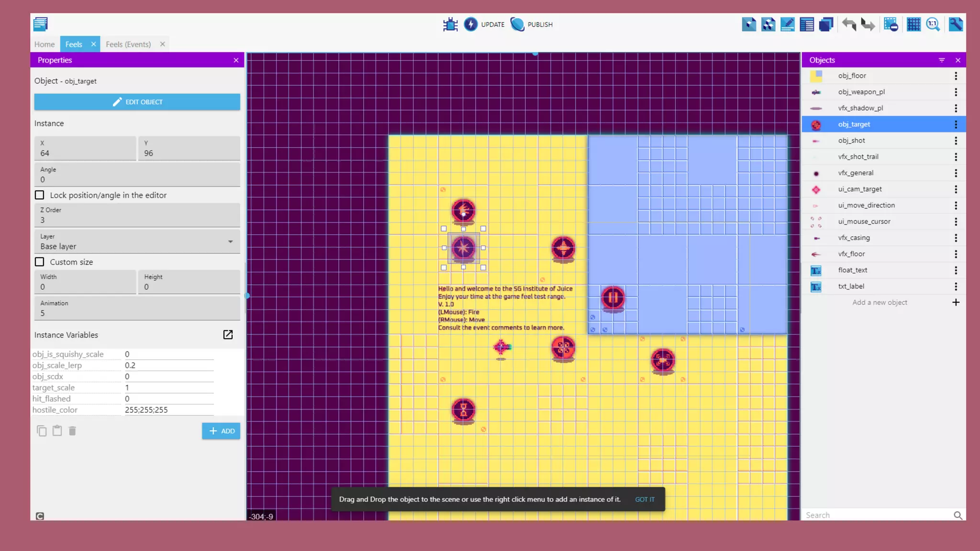Reset zoom to 1:1
The height and width of the screenshot is (551, 980).
pos(933,24)
